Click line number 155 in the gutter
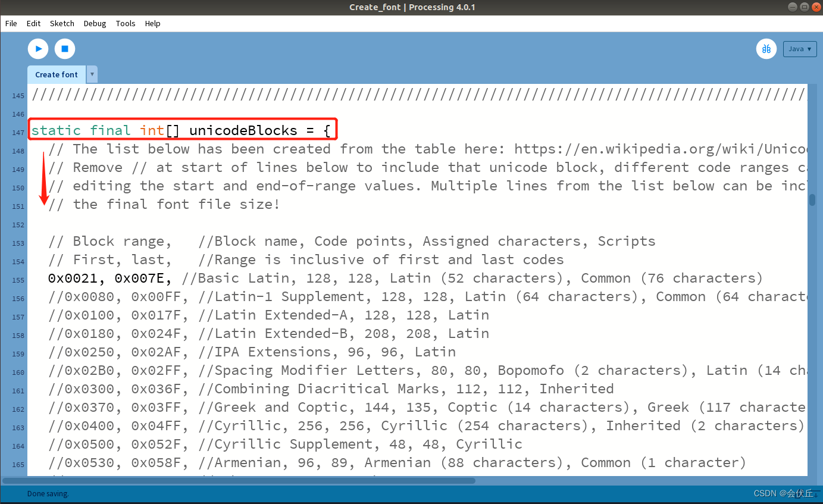The image size is (823, 504). pos(18,280)
